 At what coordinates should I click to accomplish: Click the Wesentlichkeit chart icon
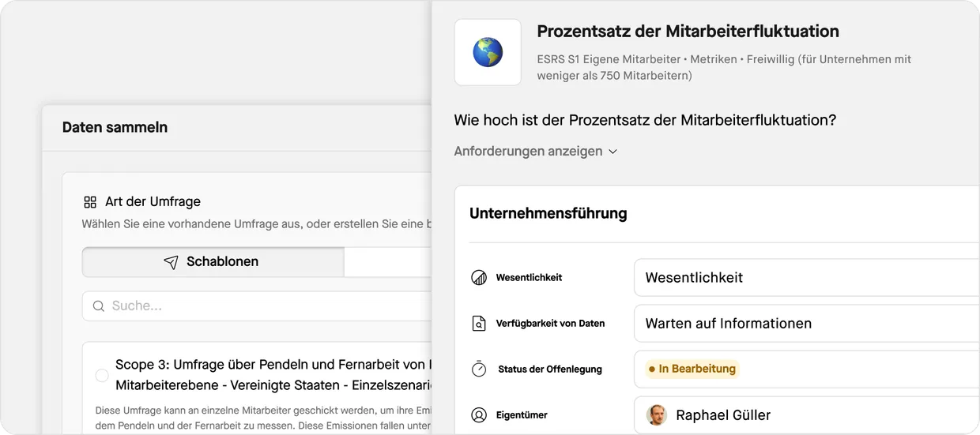pos(479,278)
